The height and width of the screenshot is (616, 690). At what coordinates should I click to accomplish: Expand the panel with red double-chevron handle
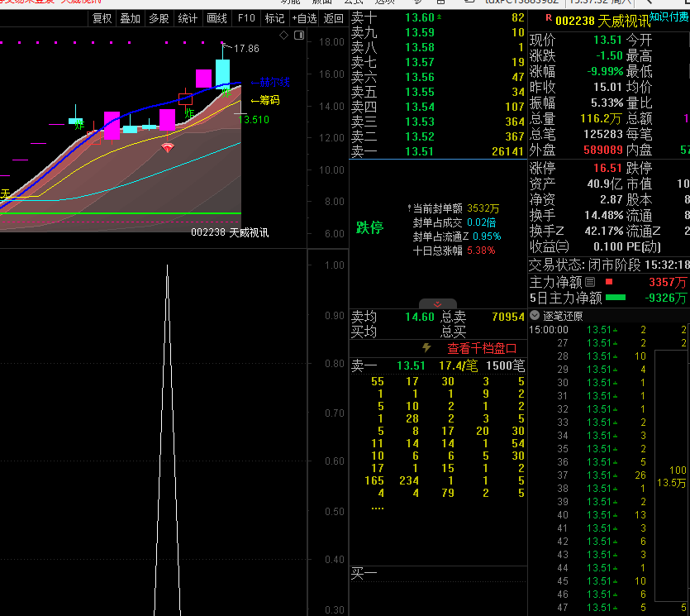coord(438,304)
